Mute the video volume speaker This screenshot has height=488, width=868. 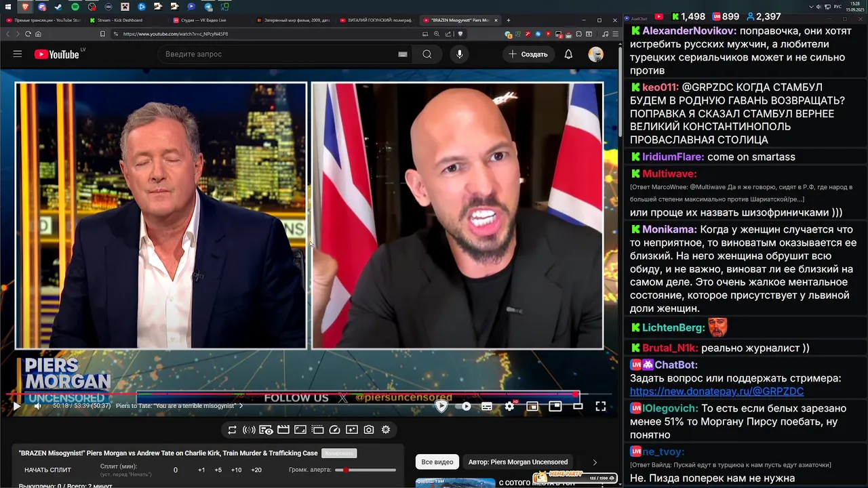click(x=38, y=406)
